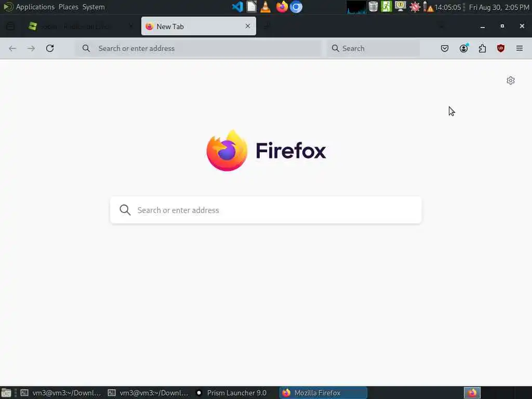
Task: Click Firefox workspace switcher thumbnail
Action: [472, 393]
